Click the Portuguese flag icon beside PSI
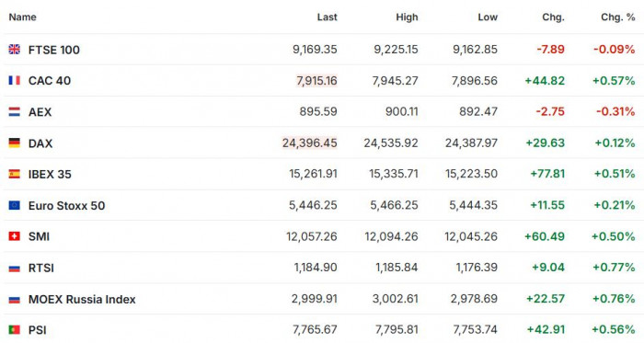Viewport: 644px width, 343px height. click(15, 329)
